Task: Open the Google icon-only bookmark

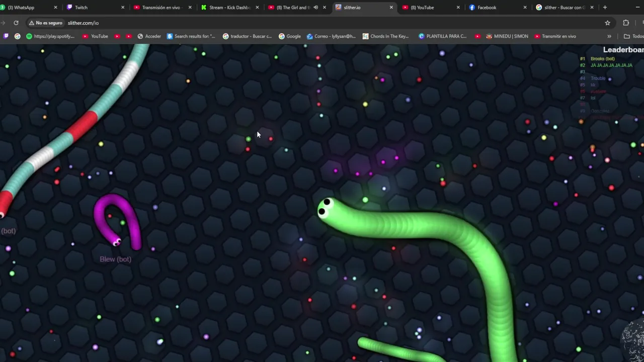Action: point(18,36)
